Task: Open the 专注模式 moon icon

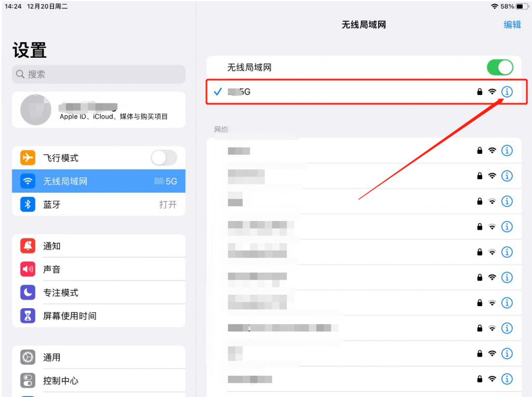Action: 28,292
